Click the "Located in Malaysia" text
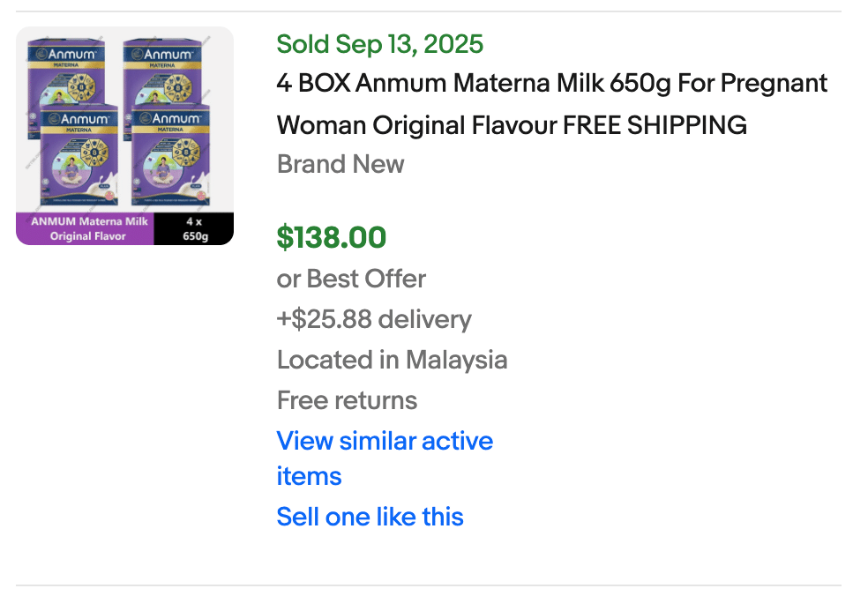This screenshot has width=868, height=596. tap(392, 360)
